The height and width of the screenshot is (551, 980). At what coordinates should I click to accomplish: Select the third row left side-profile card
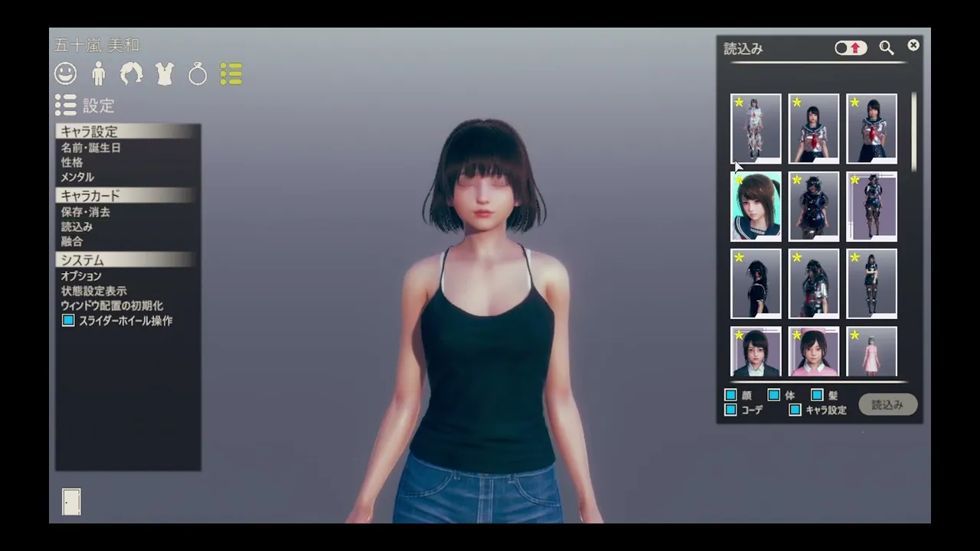pos(756,284)
